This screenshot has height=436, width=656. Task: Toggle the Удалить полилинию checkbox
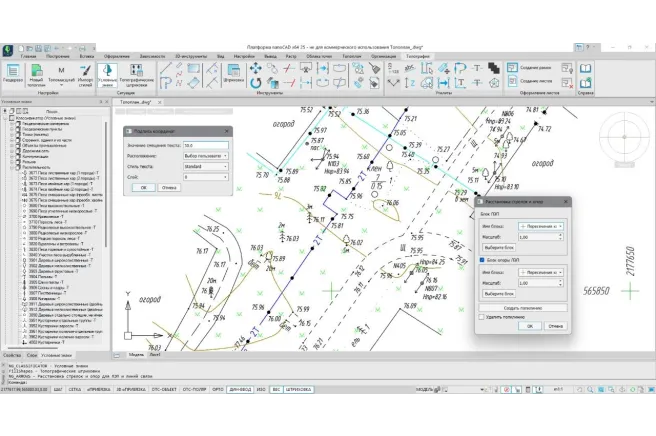pyautogui.click(x=482, y=315)
